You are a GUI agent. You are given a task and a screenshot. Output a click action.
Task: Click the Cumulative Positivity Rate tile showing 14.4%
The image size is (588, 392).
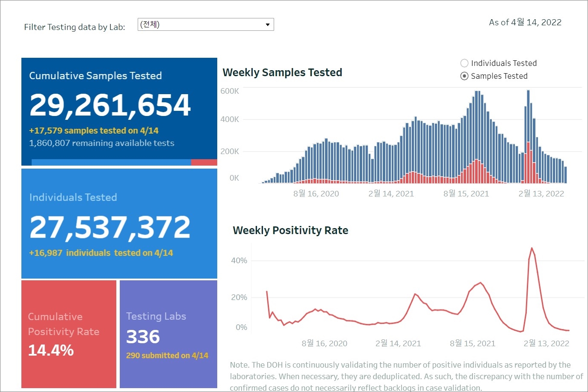click(69, 334)
